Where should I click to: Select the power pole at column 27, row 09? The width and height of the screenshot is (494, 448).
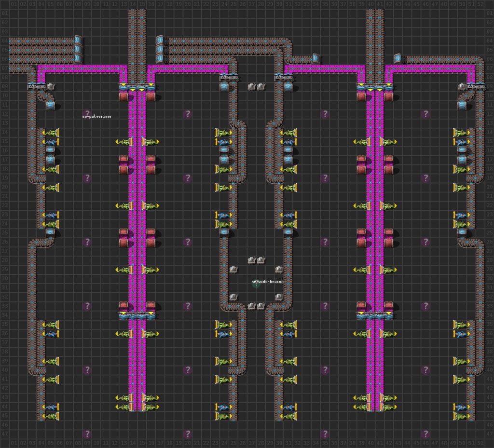pos(251,86)
